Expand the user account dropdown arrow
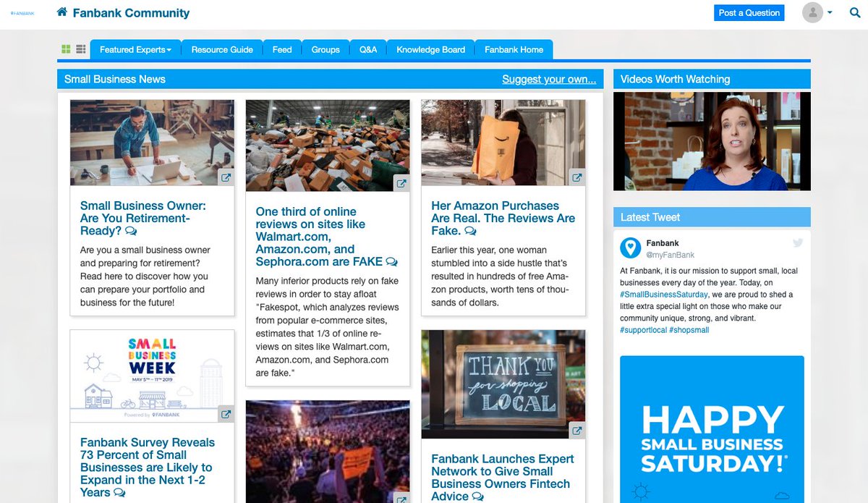Screen dimensions: 868x503 coord(830,13)
